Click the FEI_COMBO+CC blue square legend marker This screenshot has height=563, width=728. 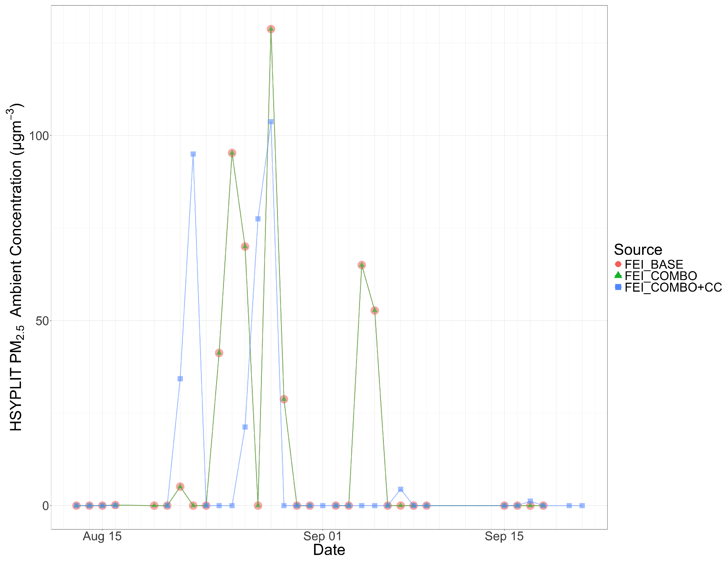pos(618,287)
